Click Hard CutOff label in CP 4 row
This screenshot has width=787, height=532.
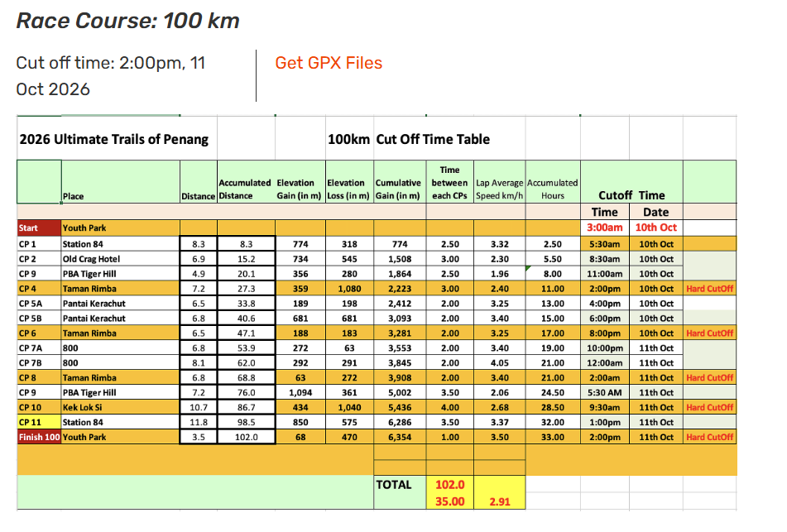click(709, 289)
